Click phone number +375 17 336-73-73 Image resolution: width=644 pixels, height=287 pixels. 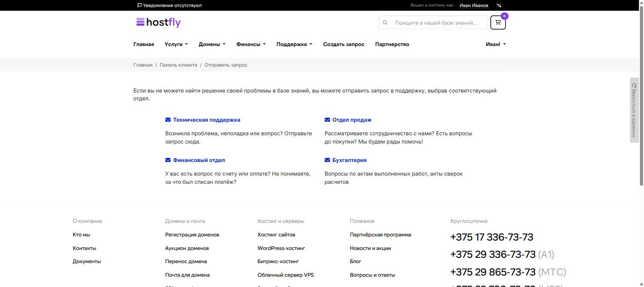point(492,237)
